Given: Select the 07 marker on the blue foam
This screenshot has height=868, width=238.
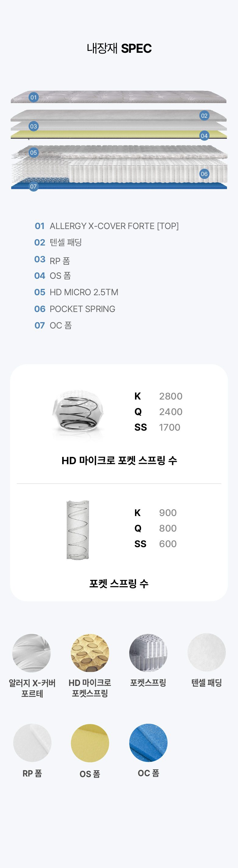Looking at the screenshot, I should 33,186.
